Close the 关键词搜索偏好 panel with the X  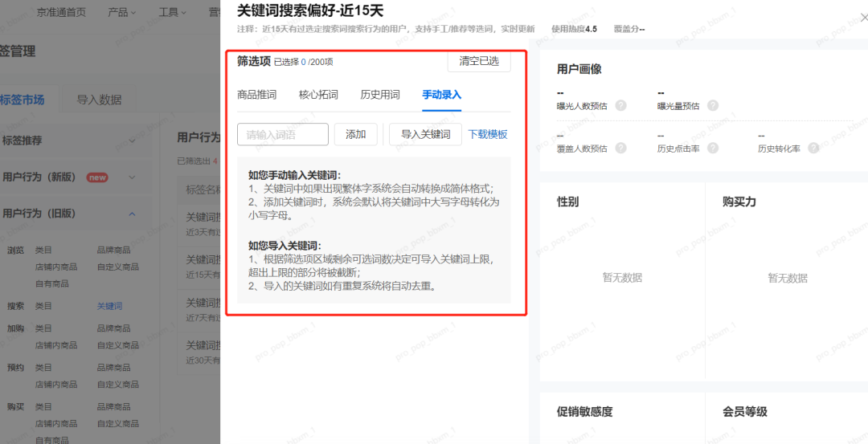click(864, 18)
